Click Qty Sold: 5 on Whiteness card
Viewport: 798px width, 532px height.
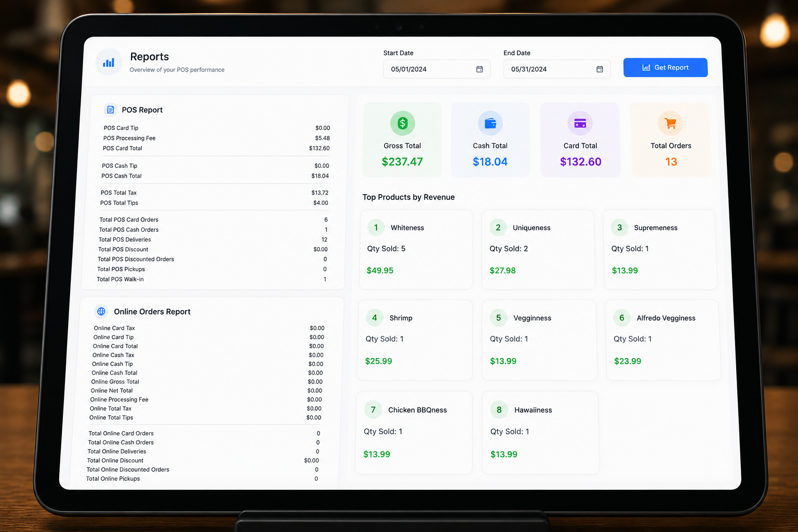(387, 249)
